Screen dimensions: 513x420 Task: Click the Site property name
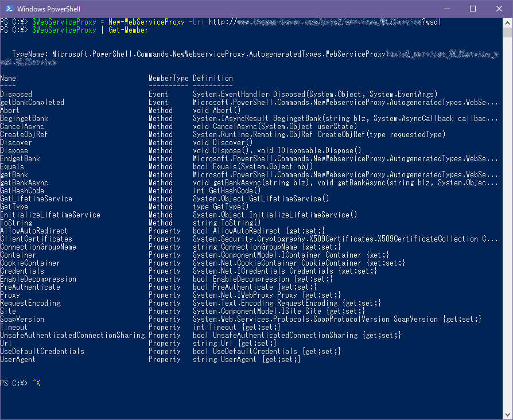[x=8, y=311]
